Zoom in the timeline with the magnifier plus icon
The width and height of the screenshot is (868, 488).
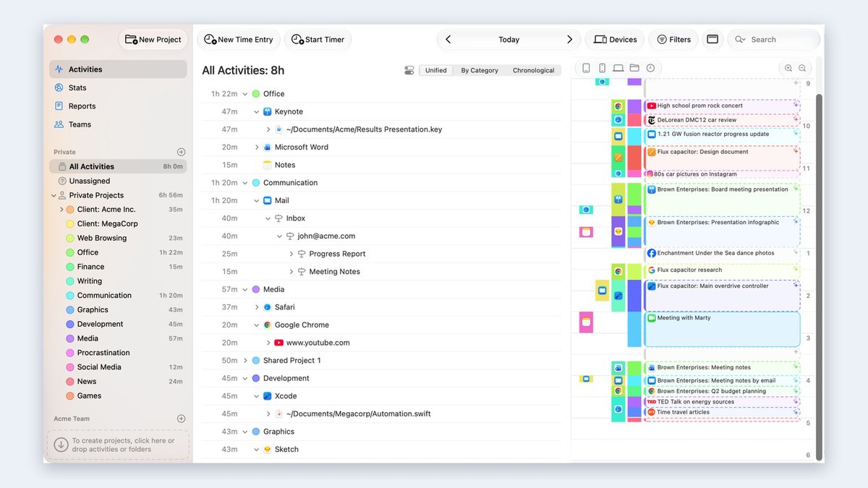click(x=788, y=68)
